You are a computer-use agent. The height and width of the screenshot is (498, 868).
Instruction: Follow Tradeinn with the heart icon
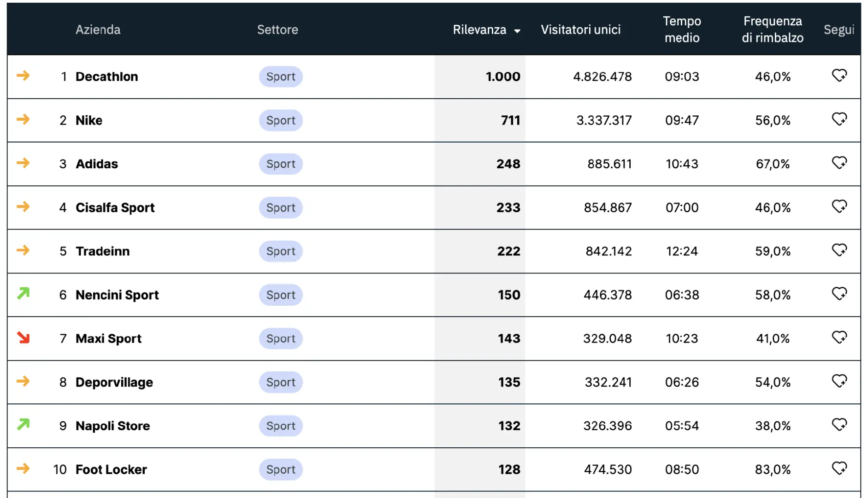point(839,250)
